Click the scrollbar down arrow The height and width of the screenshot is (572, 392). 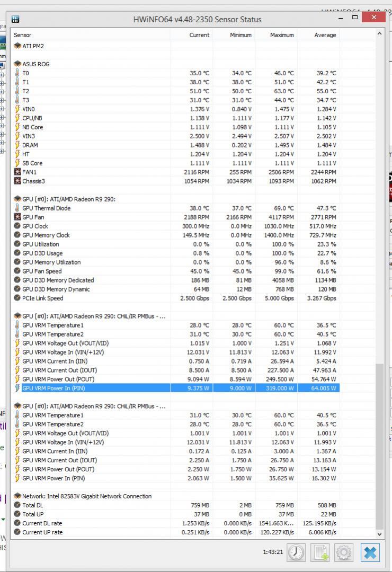[x=380, y=534]
